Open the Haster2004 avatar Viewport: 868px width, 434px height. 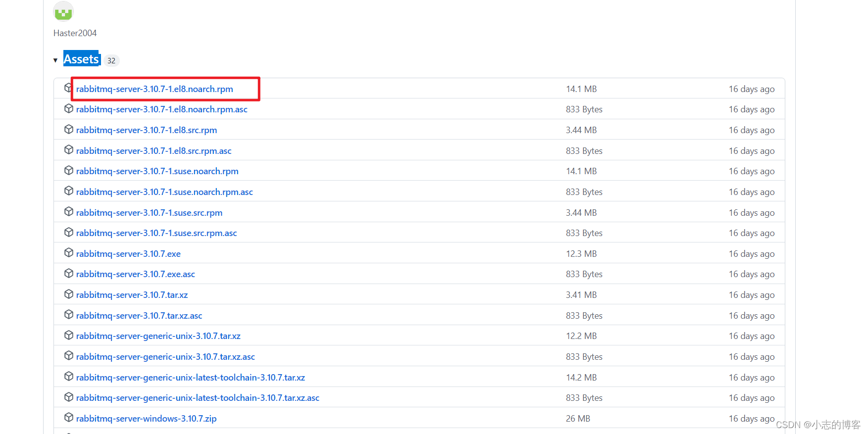pyautogui.click(x=63, y=11)
